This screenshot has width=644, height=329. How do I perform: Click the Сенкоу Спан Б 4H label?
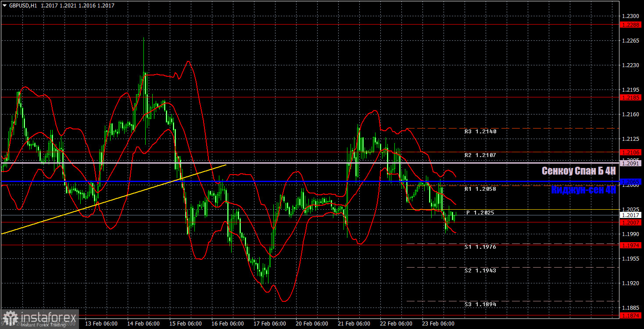[579, 171]
